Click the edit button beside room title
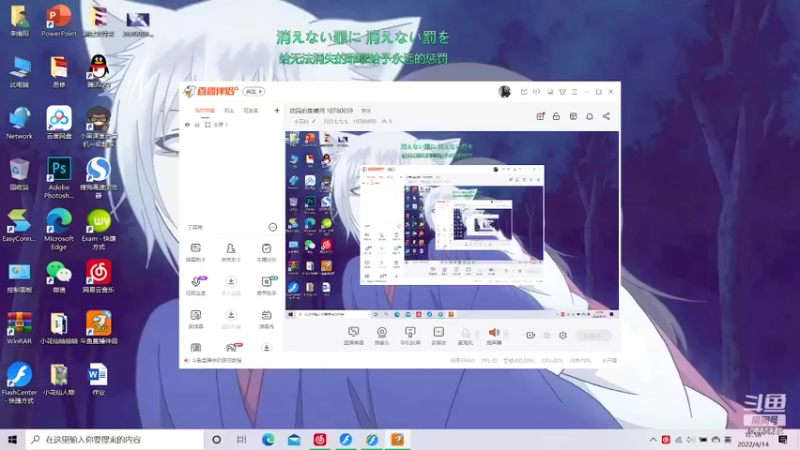Image resolution: width=800 pixels, height=450 pixels. point(366,110)
